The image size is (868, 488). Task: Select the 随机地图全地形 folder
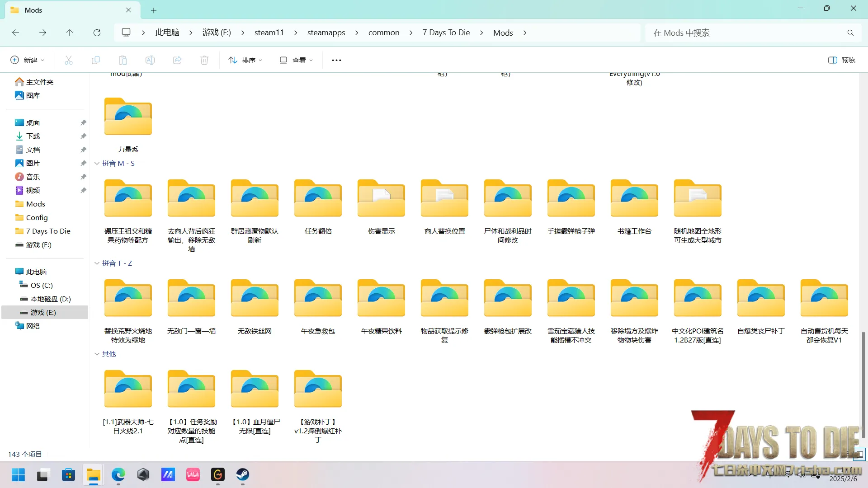coord(698,211)
